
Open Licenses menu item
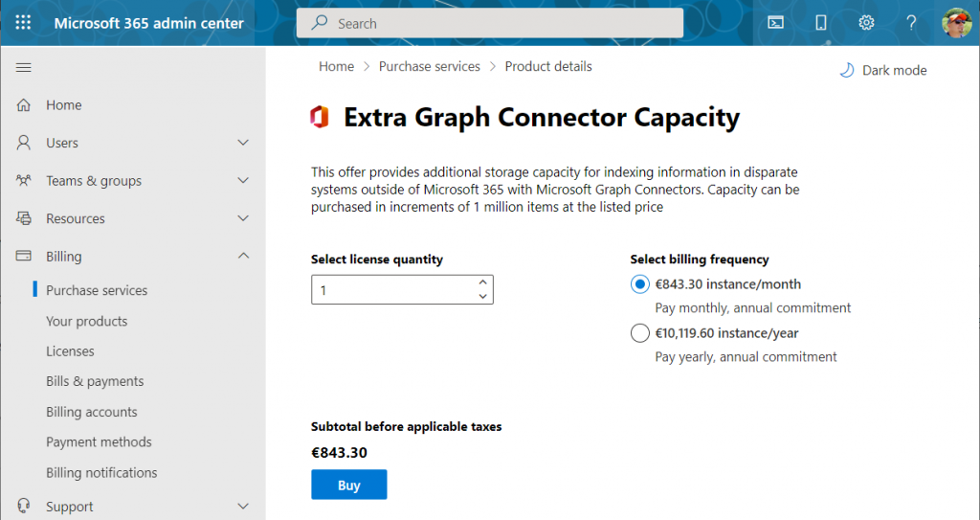click(70, 351)
